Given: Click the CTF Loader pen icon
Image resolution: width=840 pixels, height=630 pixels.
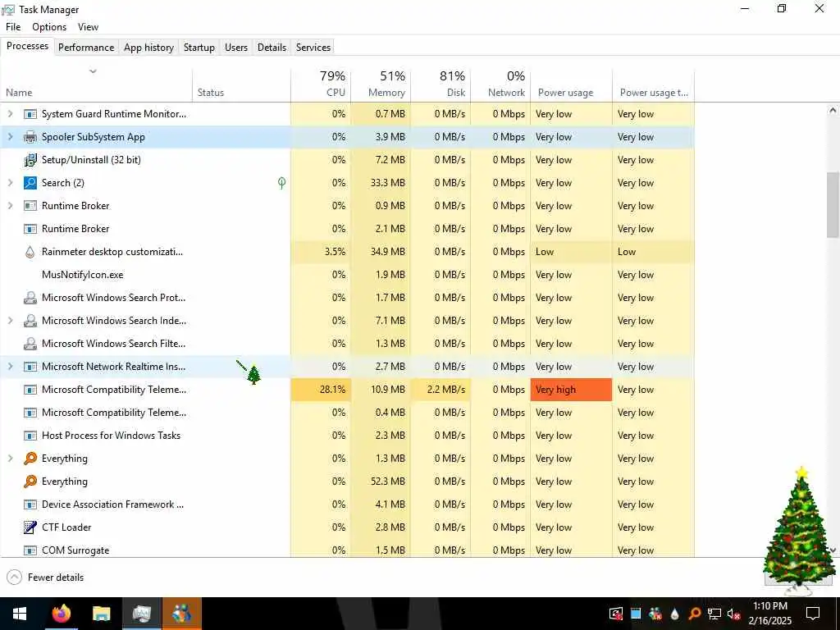Looking at the screenshot, I should pos(30,527).
